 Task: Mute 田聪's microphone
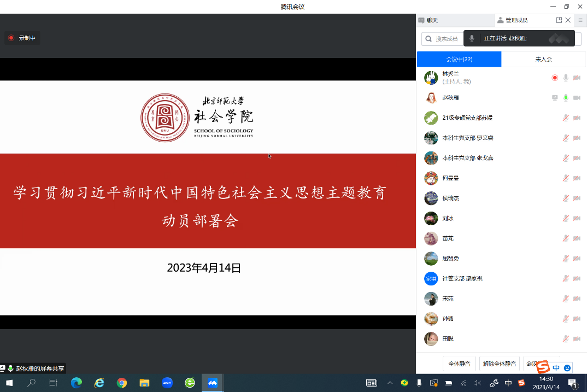(566, 338)
